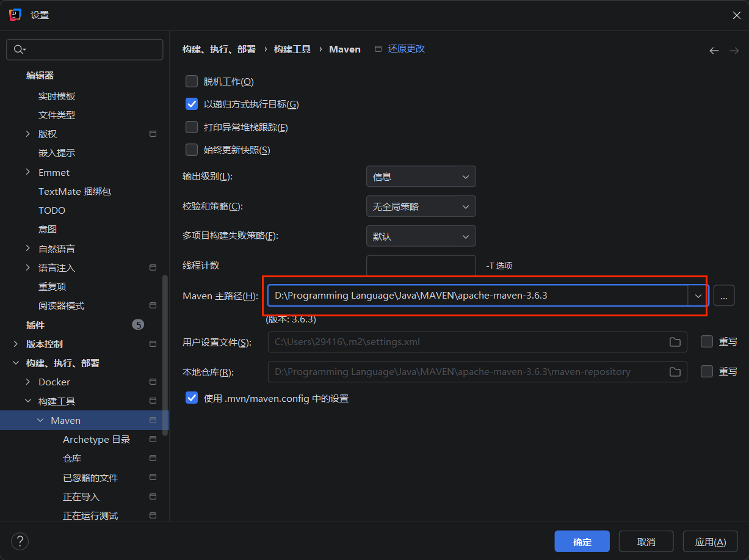Open the 输出级别 dropdown
749x560 pixels.
click(421, 176)
